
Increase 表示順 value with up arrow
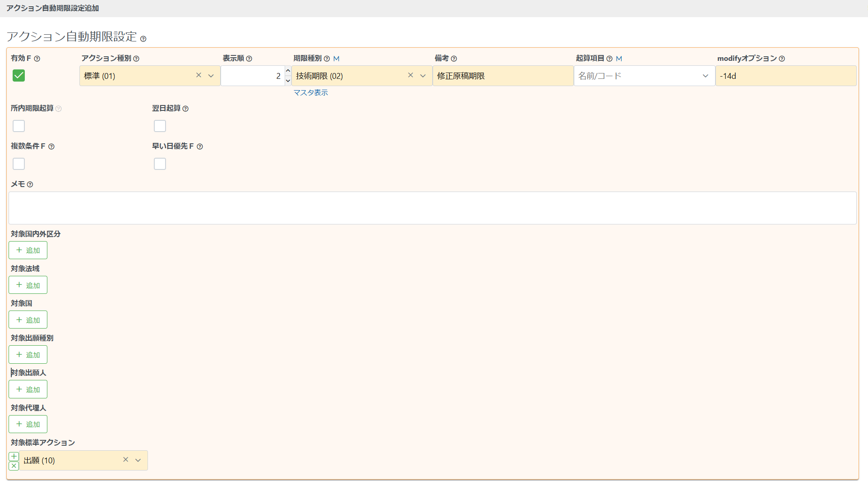click(288, 71)
